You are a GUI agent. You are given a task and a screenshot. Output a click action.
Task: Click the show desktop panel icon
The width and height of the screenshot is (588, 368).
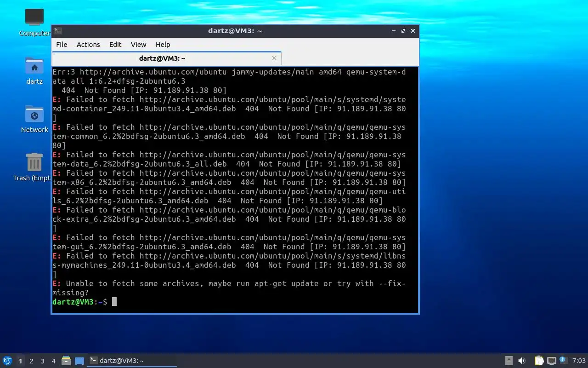[79, 361]
